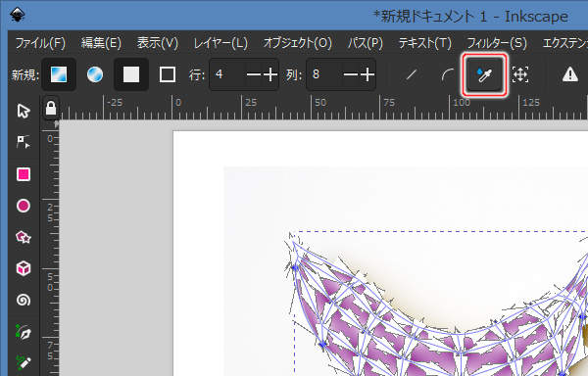Screen dimensions: 588x376
Task: Decrease the 行 rows value
Action: click(254, 74)
